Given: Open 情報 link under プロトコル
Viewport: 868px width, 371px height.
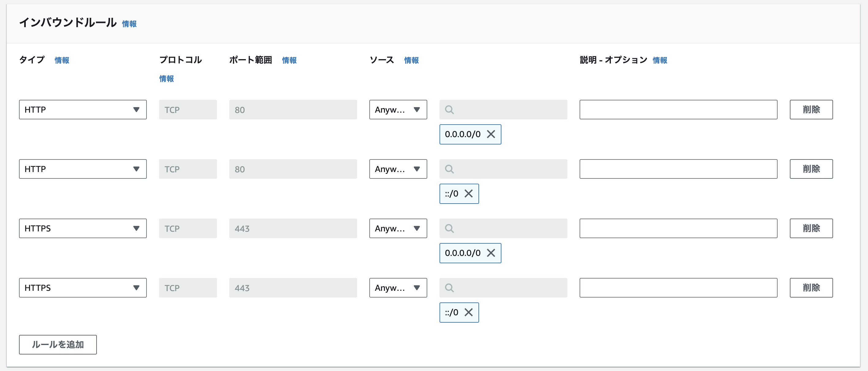Looking at the screenshot, I should [x=166, y=79].
